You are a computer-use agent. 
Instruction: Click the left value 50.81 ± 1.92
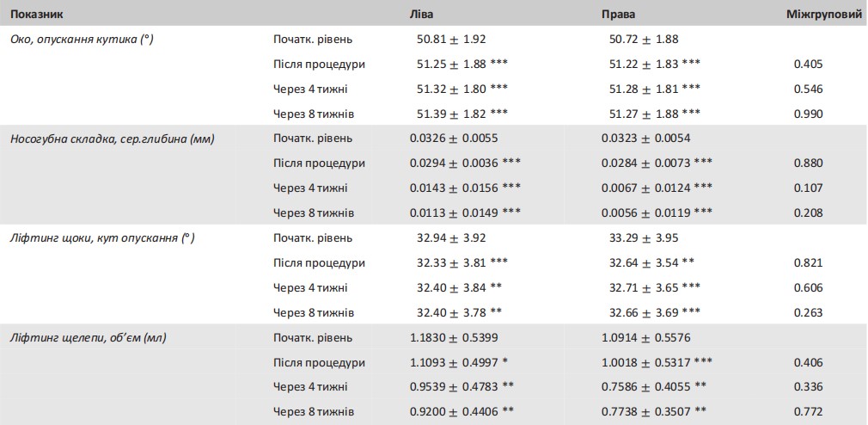[450, 39]
